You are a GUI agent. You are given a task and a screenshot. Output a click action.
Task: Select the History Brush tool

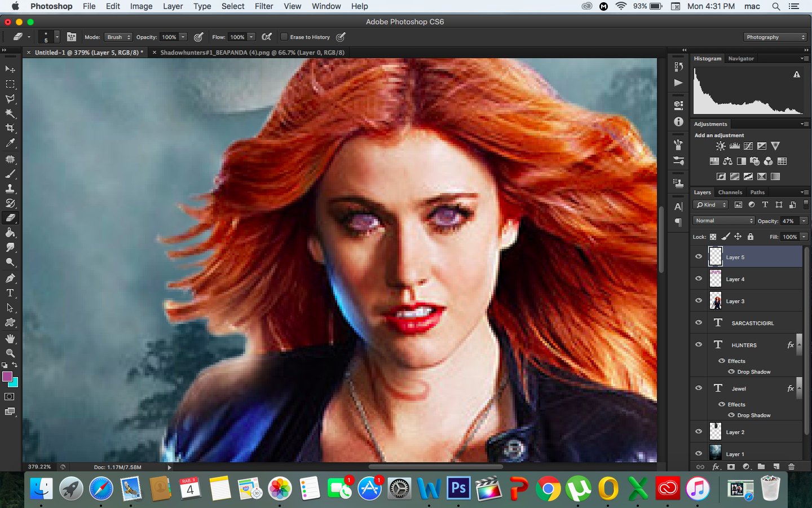(10, 203)
